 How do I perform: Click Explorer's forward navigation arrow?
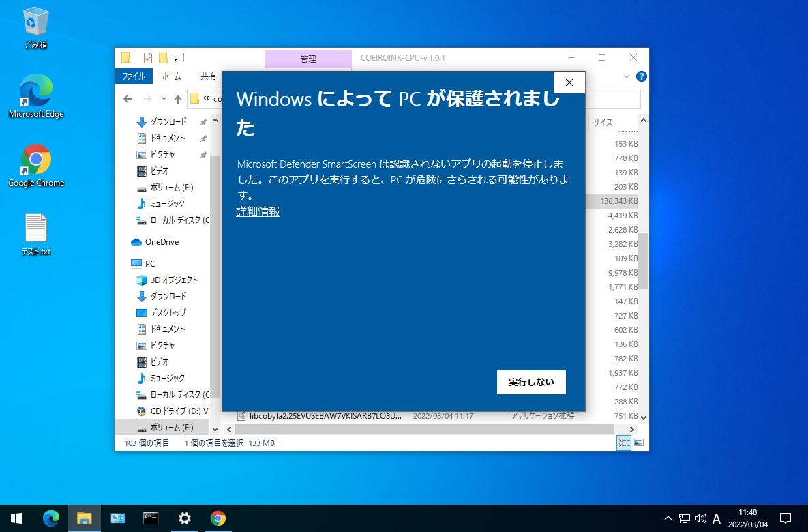147,99
